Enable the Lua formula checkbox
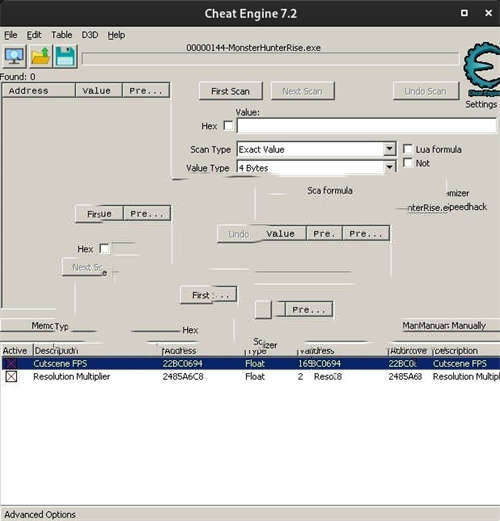 pos(407,149)
